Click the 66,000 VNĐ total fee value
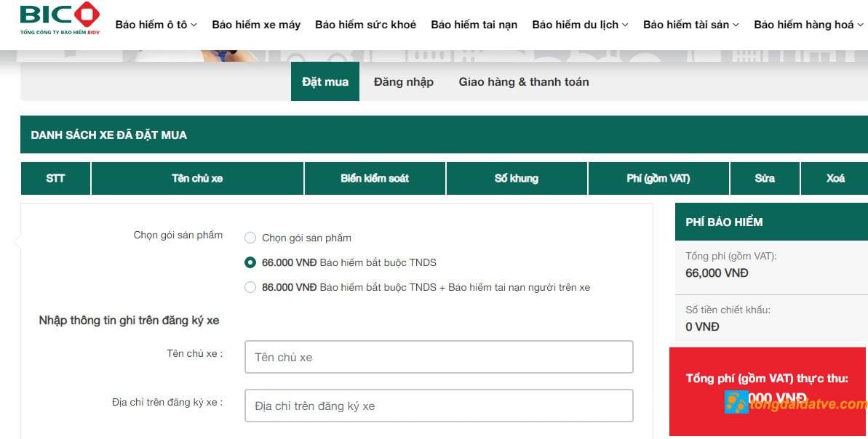The image size is (868, 439). tap(717, 273)
